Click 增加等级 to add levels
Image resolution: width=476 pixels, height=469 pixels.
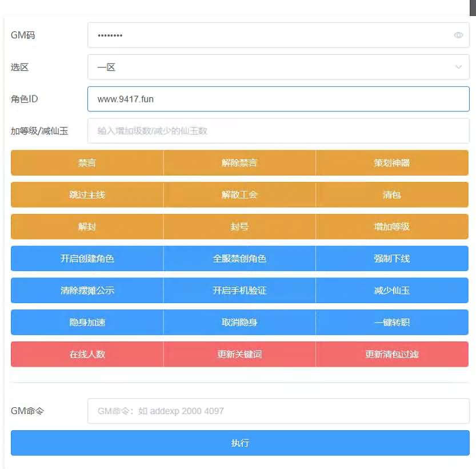(x=392, y=226)
